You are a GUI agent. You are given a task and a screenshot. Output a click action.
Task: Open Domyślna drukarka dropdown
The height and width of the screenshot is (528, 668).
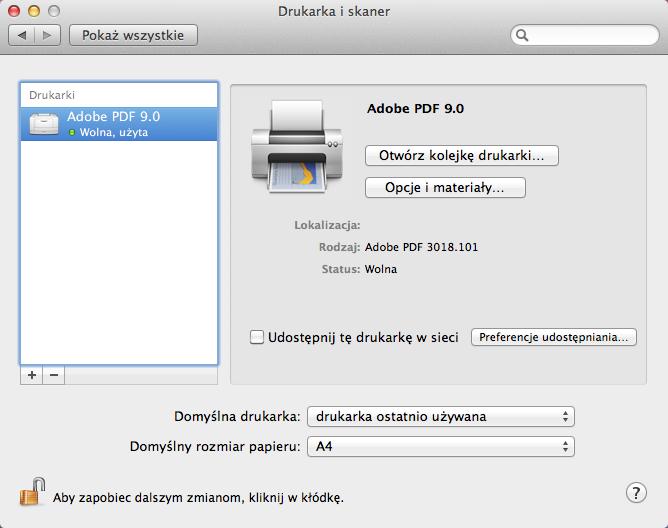pos(441,416)
